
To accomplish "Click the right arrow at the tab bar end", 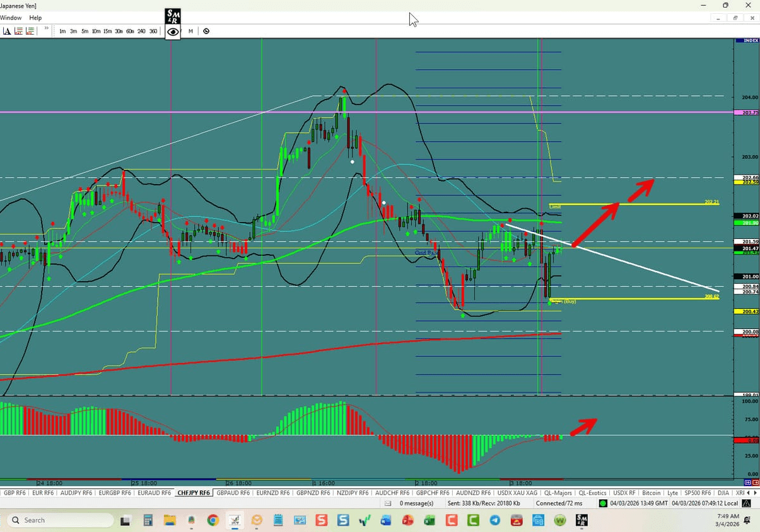I will (x=756, y=493).
